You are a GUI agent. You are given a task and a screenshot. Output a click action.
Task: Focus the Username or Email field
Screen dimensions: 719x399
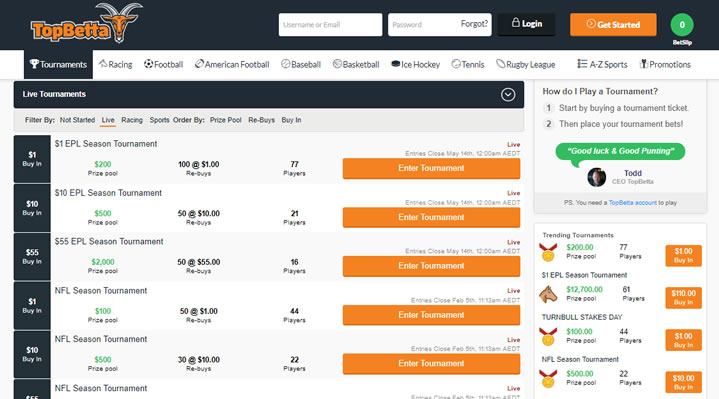[330, 25]
